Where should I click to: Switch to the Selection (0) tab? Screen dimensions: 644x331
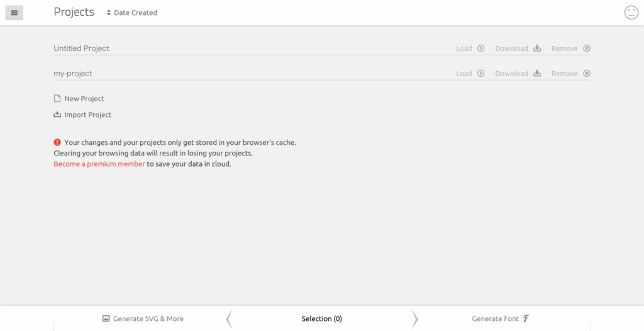click(x=321, y=319)
